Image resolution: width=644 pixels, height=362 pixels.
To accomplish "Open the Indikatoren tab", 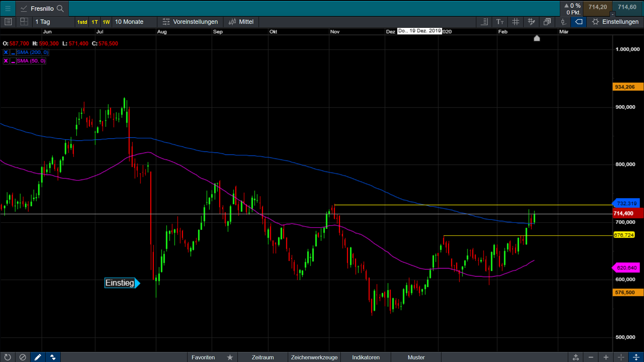I will [366, 357].
